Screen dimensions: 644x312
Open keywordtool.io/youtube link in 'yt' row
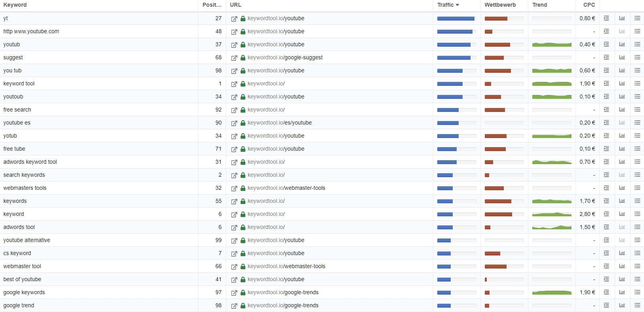click(276, 18)
